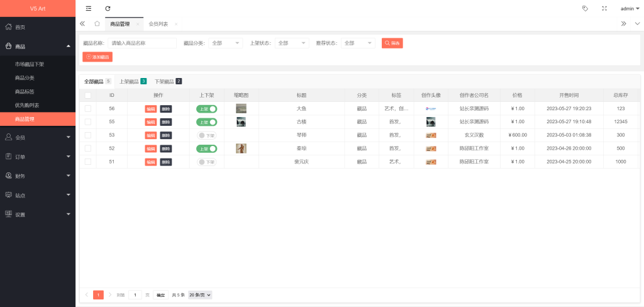Open the 推荐状态 dropdown

pos(358,43)
